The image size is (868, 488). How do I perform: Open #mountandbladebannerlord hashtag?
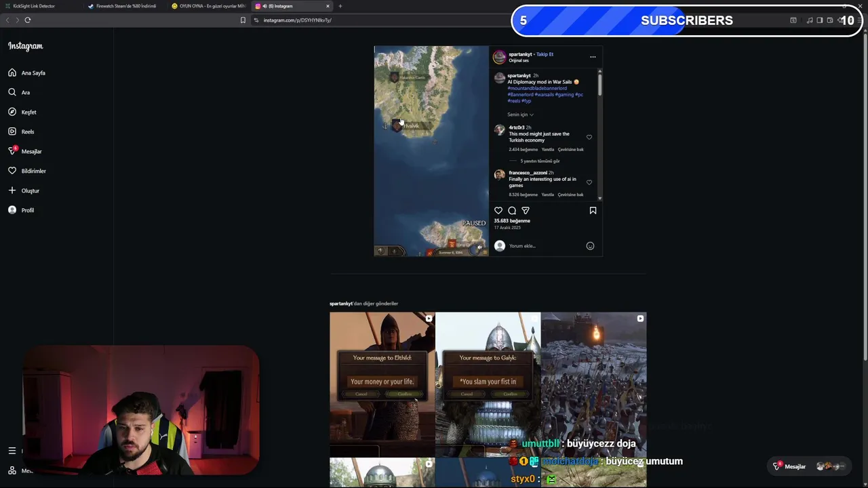click(537, 88)
